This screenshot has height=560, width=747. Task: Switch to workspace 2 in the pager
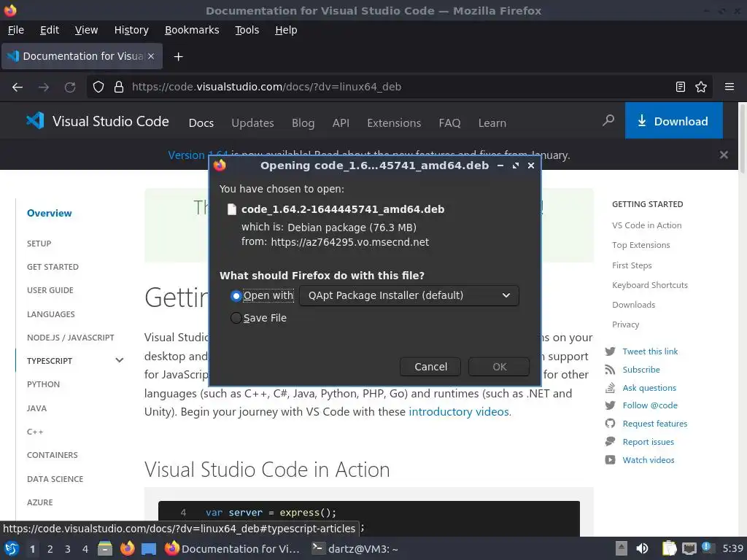click(50, 549)
